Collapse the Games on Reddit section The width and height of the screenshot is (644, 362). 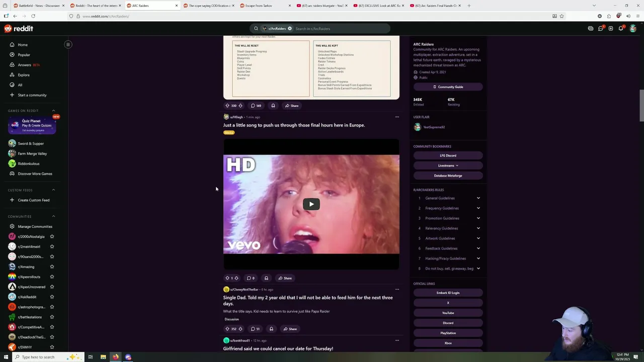[x=53, y=111]
